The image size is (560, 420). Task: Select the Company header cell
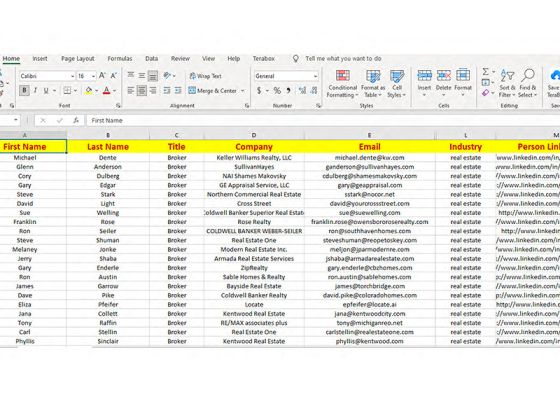pos(254,146)
